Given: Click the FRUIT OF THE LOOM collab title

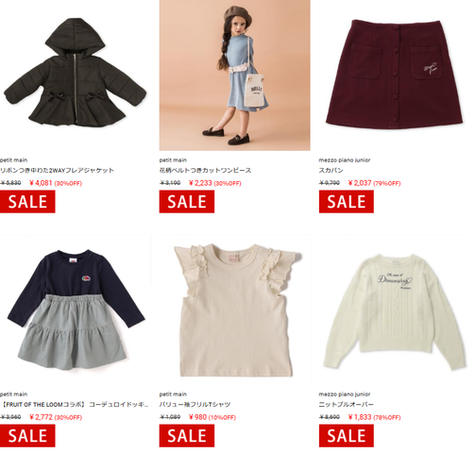Looking at the screenshot, I should pyautogui.click(x=75, y=405).
